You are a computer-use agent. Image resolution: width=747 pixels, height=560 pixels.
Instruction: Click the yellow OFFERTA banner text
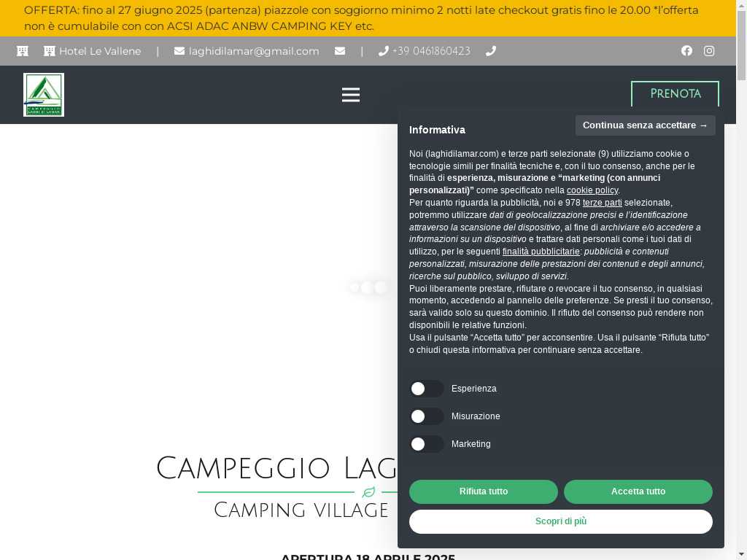(361, 18)
